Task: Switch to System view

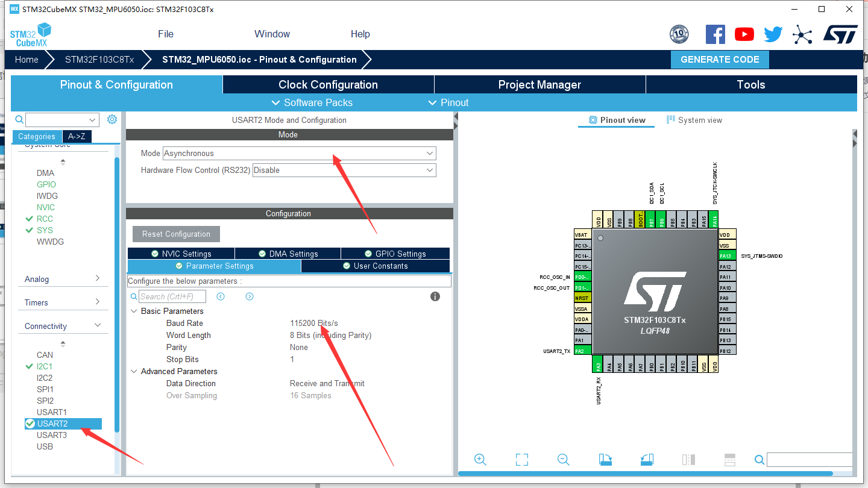Action: pos(694,120)
